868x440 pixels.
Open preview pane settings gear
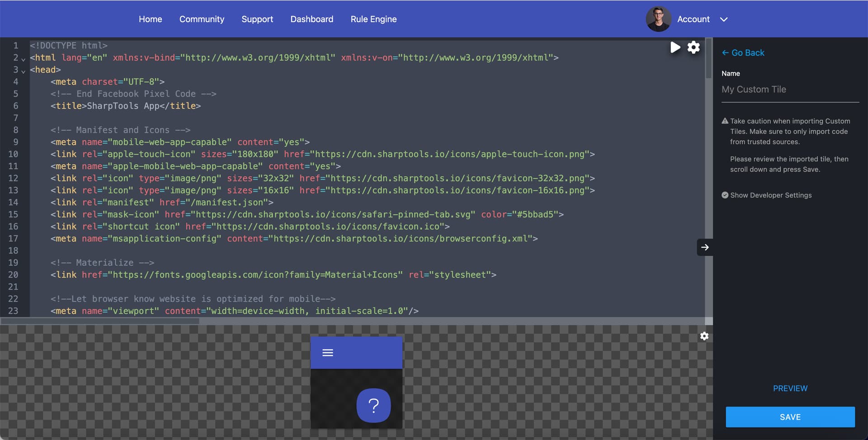[704, 336]
